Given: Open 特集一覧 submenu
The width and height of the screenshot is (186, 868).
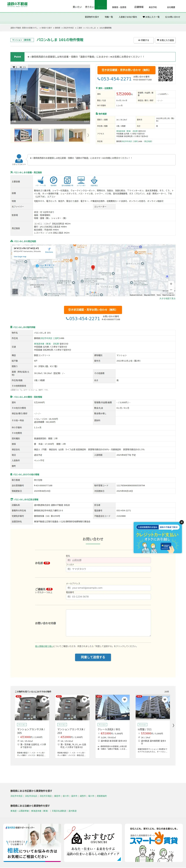Looking at the screenshot, I should click(109, 17).
